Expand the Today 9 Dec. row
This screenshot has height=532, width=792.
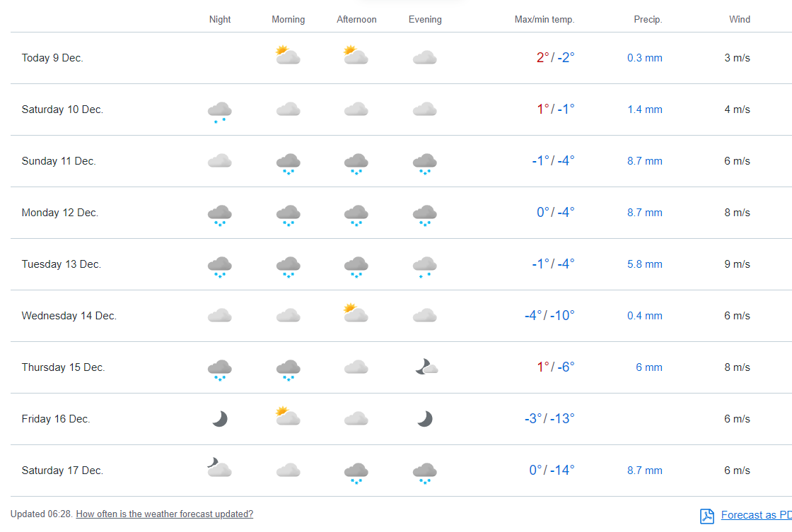(x=52, y=58)
